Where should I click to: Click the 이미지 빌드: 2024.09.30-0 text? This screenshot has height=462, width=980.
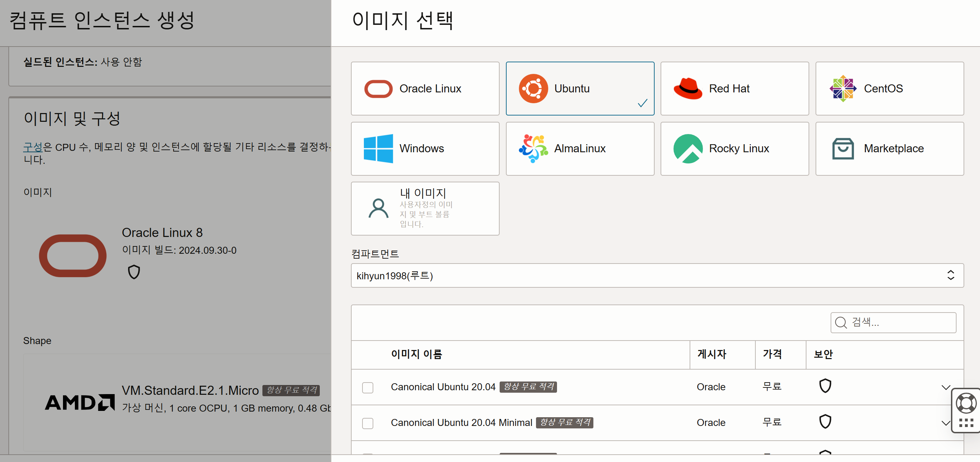tap(179, 250)
